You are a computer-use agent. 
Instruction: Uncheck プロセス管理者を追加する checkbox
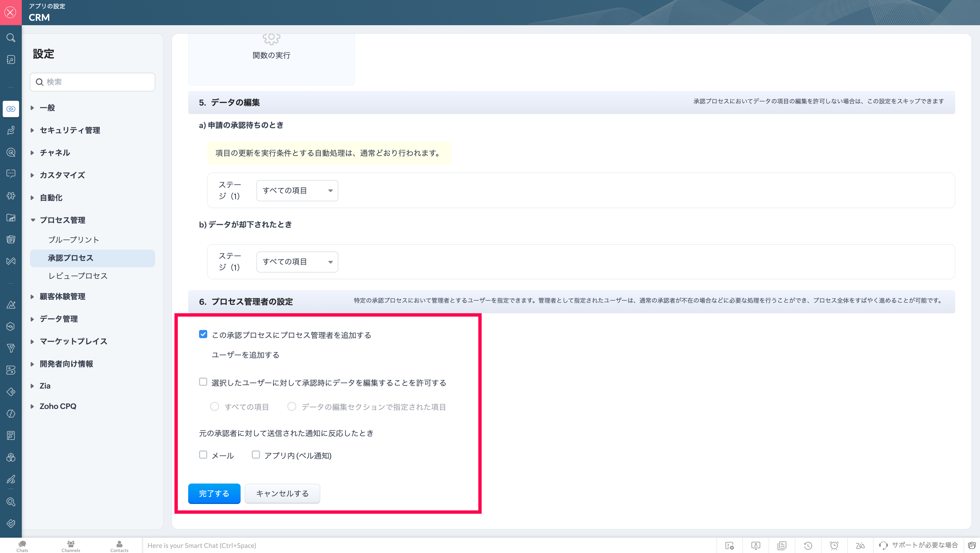click(203, 334)
